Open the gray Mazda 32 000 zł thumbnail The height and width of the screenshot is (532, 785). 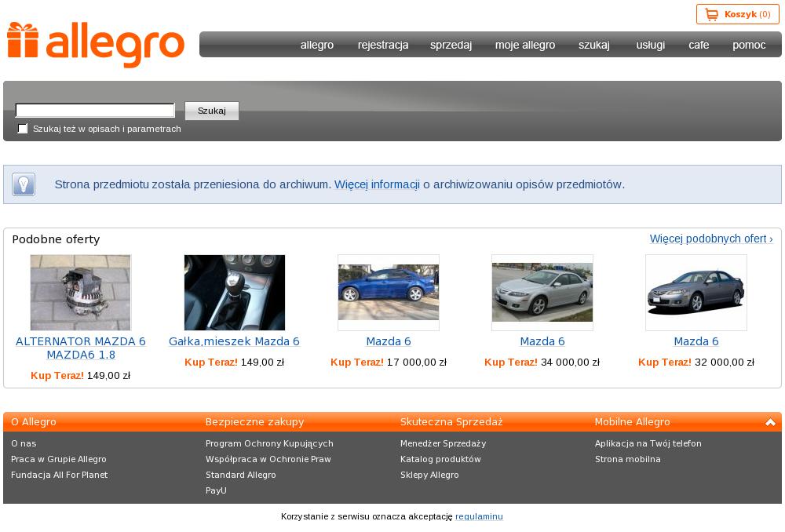696,292
